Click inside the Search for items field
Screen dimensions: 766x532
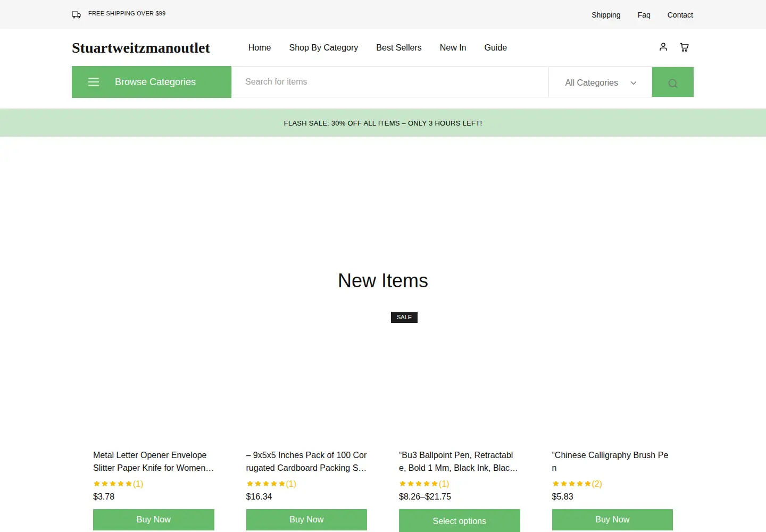(390, 82)
